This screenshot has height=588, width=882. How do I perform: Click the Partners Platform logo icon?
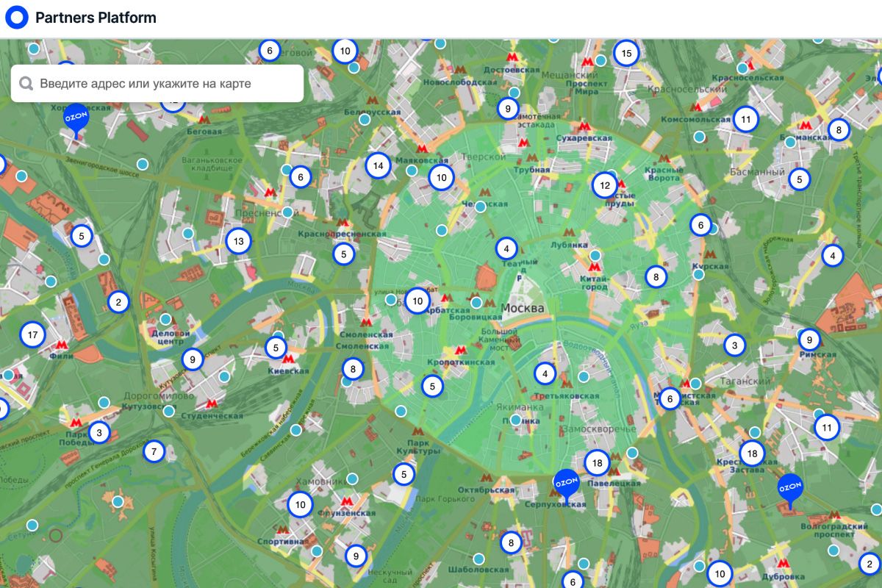(16, 18)
